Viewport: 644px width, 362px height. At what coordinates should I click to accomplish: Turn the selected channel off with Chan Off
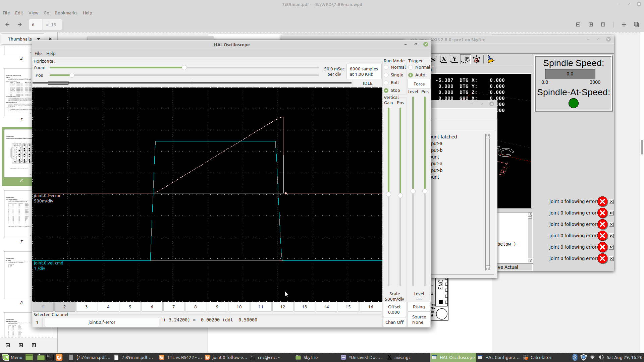coord(394,322)
